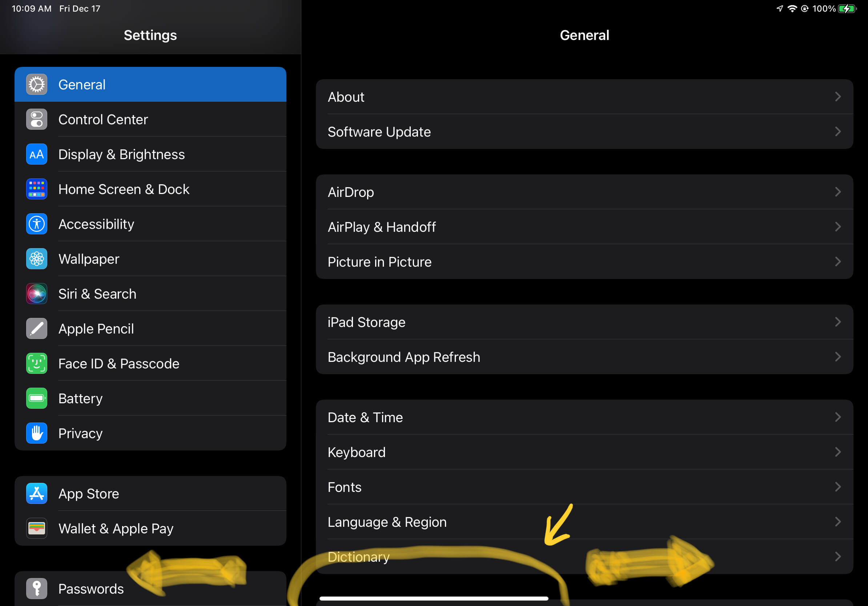This screenshot has width=868, height=606.
Task: Open Keyboard settings
Action: click(583, 452)
